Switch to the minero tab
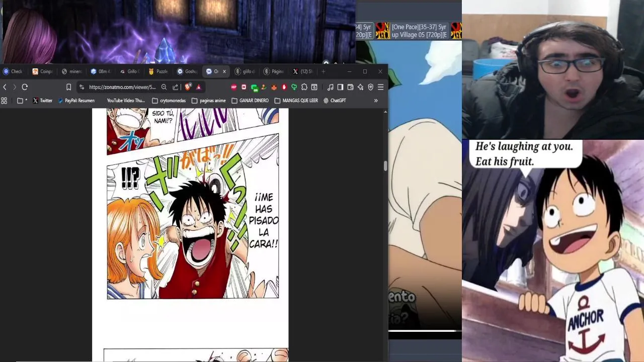644x362 pixels. click(71, 71)
